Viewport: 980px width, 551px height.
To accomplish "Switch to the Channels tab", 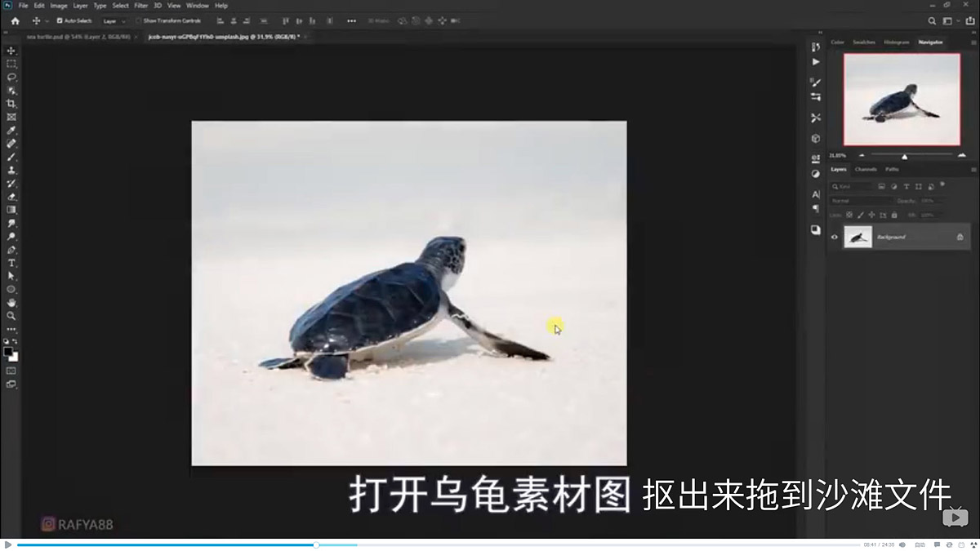I will coord(866,169).
